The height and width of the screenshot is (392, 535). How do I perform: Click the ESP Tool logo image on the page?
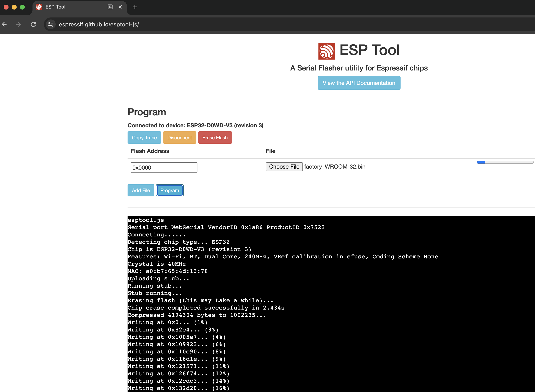pos(327,50)
